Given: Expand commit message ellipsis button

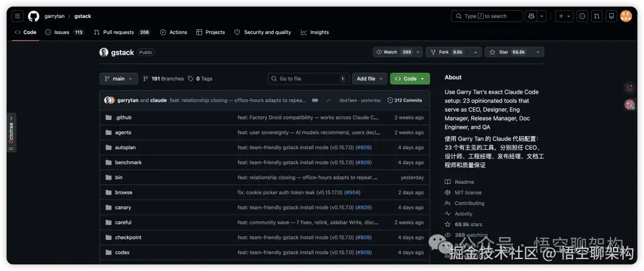Looking at the screenshot, I should tap(315, 100).
